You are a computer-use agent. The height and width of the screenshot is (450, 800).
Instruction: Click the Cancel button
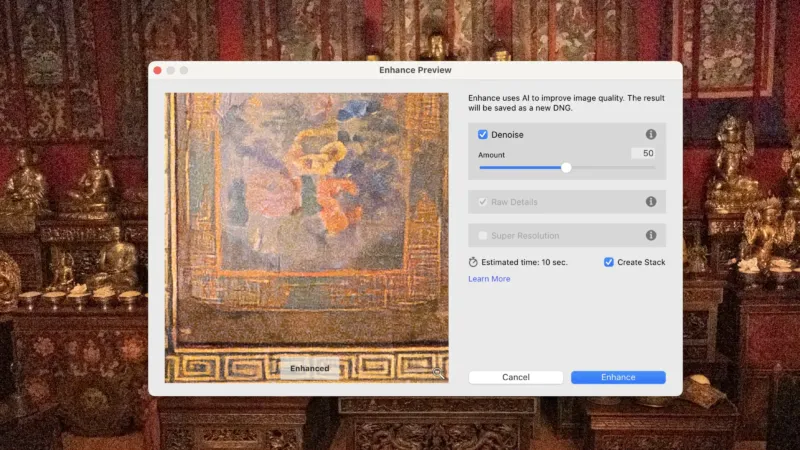(x=515, y=377)
